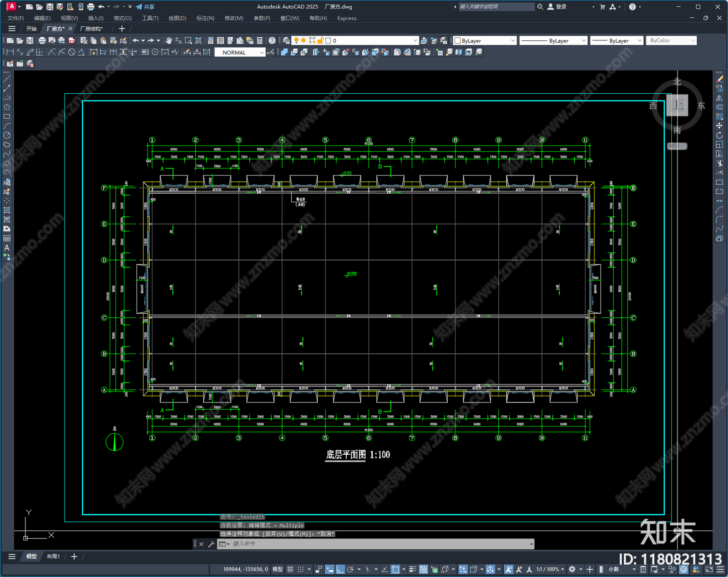Click the Table tool in the draw toolbar
Screen dimensions: 728x577
pyautogui.click(x=7, y=238)
